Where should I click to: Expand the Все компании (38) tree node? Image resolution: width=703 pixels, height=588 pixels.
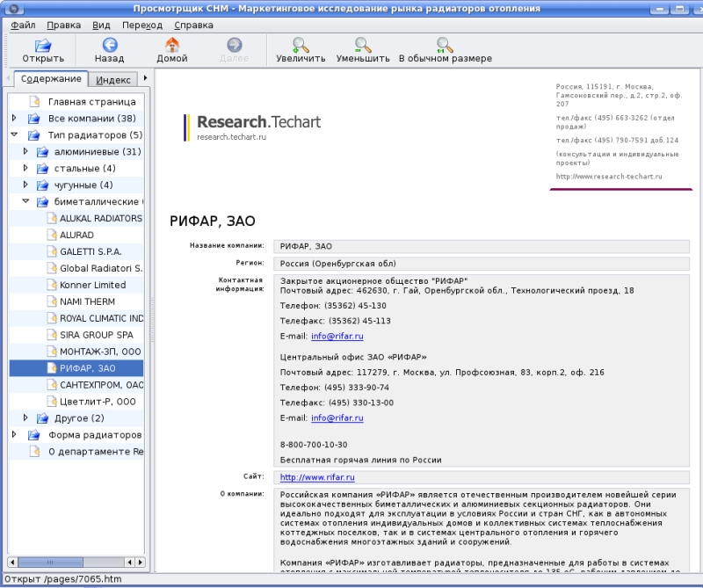click(x=14, y=118)
